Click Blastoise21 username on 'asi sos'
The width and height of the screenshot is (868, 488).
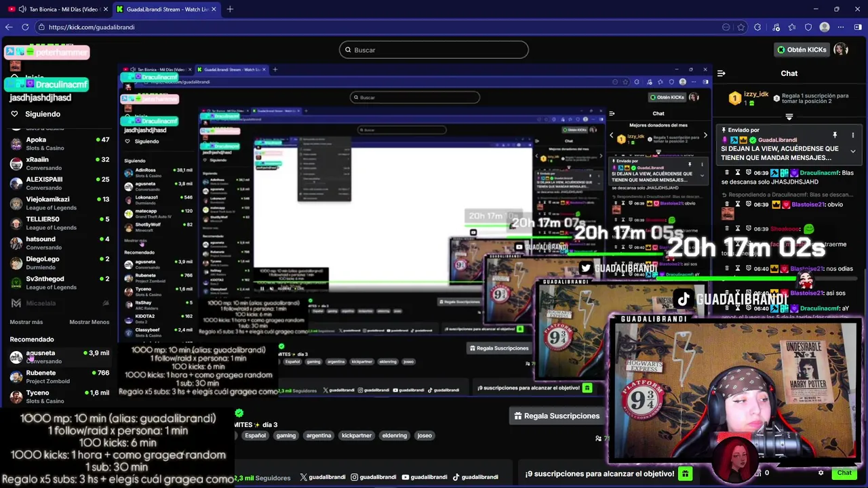point(808,293)
